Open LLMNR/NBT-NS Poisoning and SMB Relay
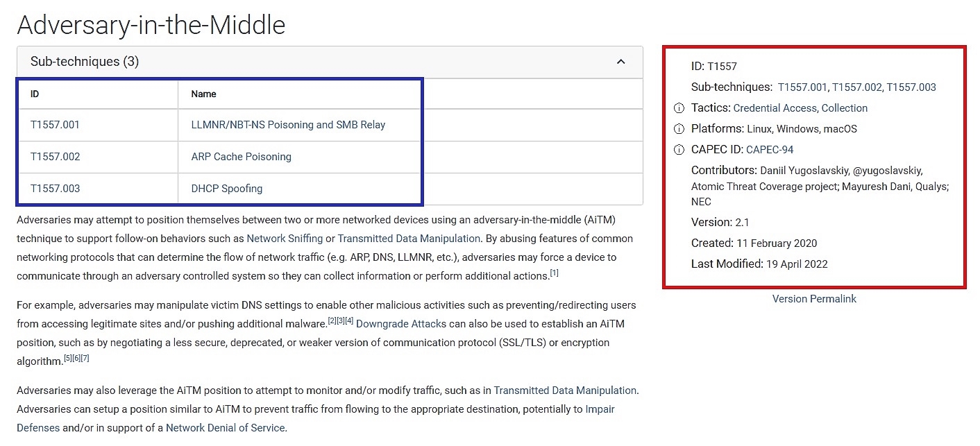980x446 pixels. coord(288,125)
